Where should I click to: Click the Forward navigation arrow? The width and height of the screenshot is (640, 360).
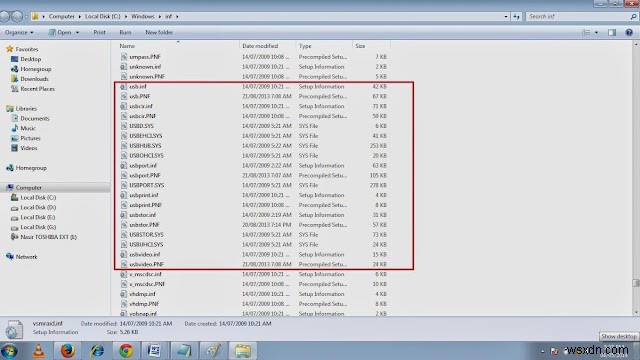pyautogui.click(x=17, y=16)
